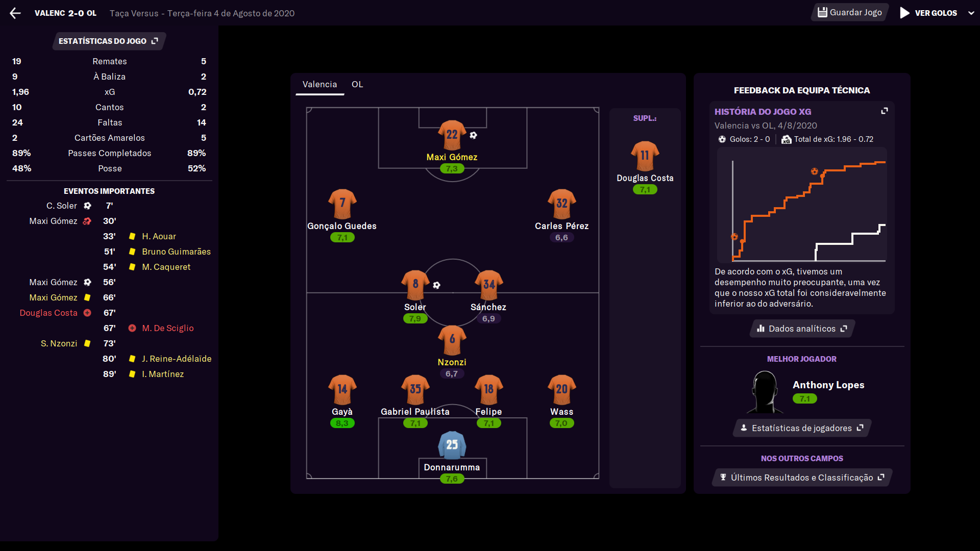Select Felipe number 18 shirt
This screenshot has height=551, width=980.
pos(488,389)
